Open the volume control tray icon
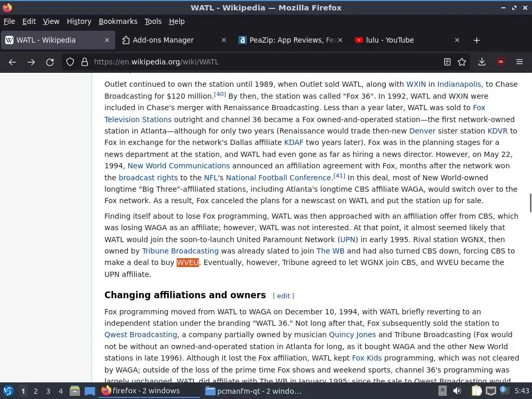 click(x=457, y=391)
